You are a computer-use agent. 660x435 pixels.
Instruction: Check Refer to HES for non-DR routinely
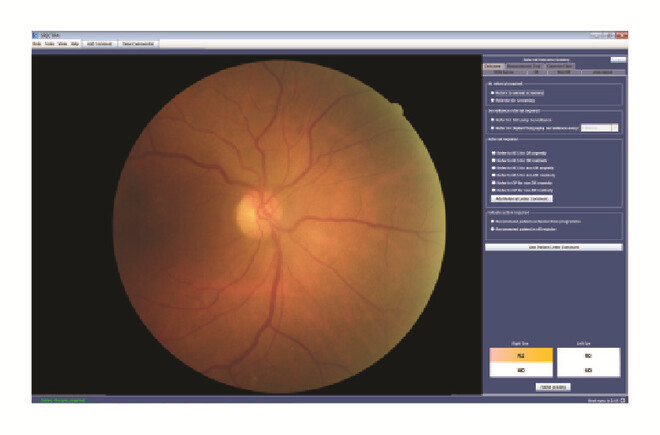pyautogui.click(x=494, y=175)
